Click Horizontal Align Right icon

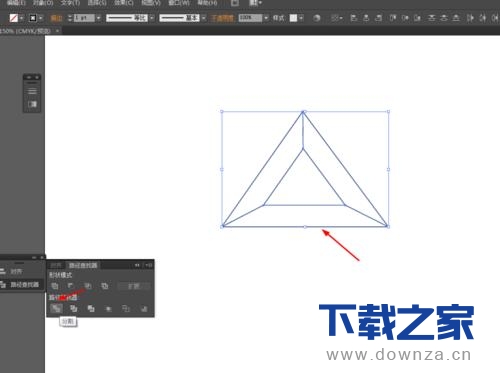(x=378, y=18)
